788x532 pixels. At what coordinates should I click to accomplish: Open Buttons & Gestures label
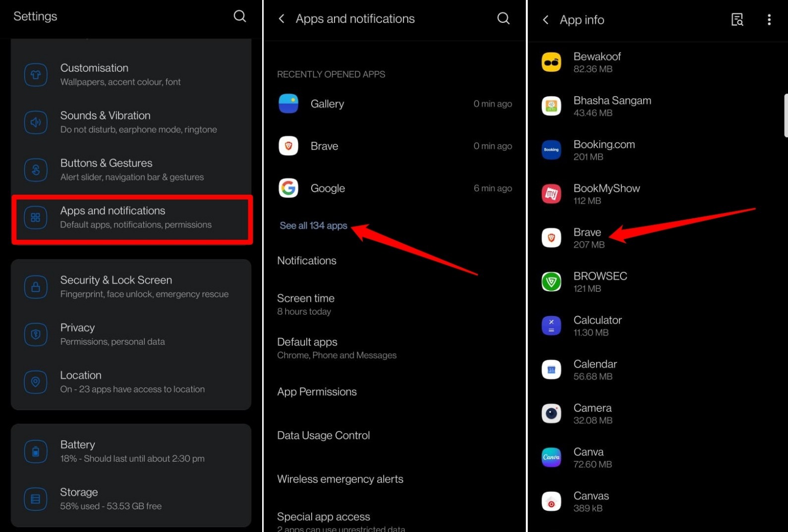click(106, 163)
